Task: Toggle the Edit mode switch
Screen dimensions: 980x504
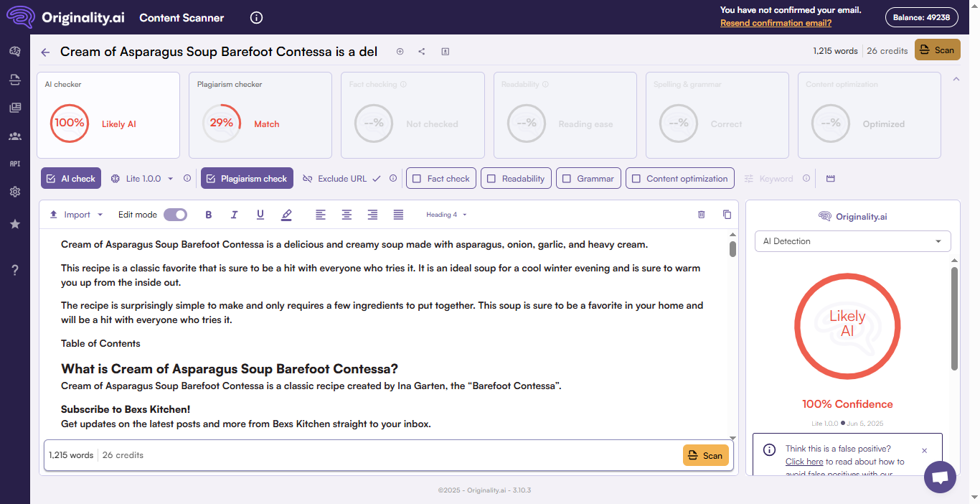Action: pos(175,215)
